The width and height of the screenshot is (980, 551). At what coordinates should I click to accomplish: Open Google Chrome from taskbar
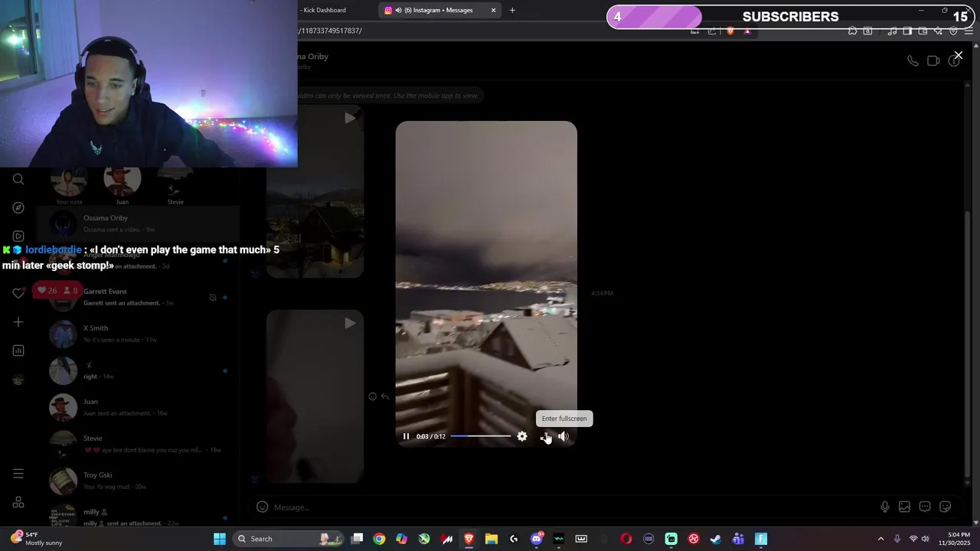[x=379, y=539]
